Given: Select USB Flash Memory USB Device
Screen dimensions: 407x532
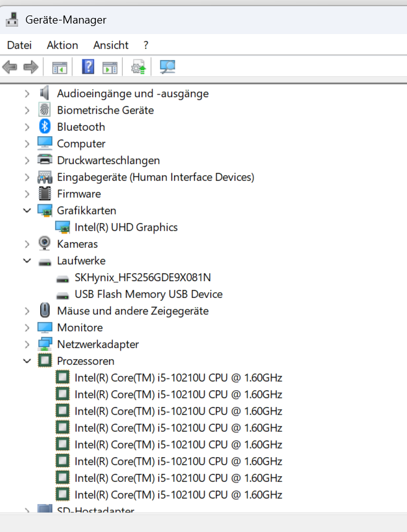Looking at the screenshot, I should pyautogui.click(x=149, y=294).
